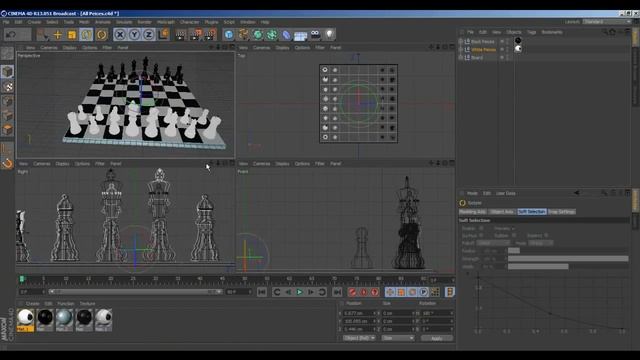
Task: Activate the Move tool (yellow cross)
Action: (x=58, y=35)
